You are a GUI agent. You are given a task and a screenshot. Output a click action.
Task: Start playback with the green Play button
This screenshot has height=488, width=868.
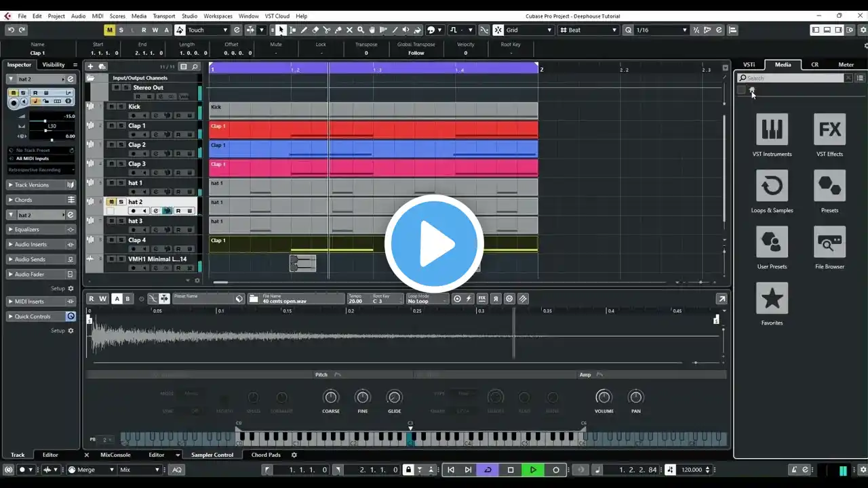[533, 470]
